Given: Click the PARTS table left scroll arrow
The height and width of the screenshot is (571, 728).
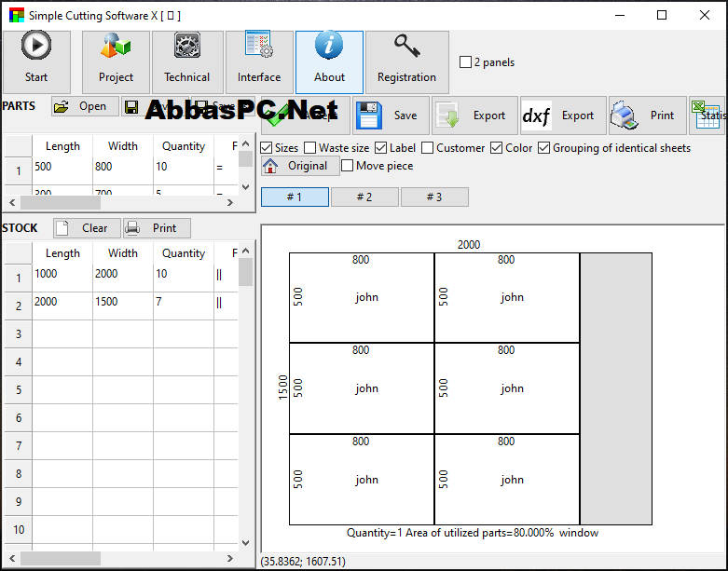Looking at the screenshot, I should [x=12, y=203].
